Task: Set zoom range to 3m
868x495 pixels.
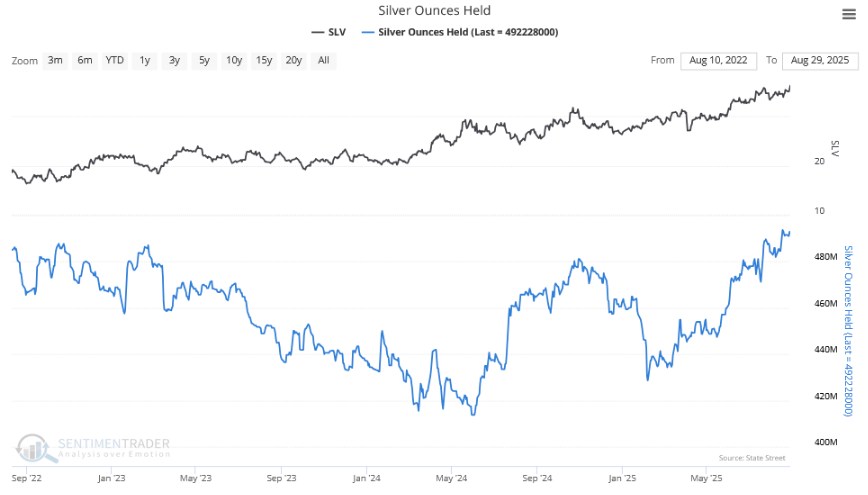Action: 55,60
